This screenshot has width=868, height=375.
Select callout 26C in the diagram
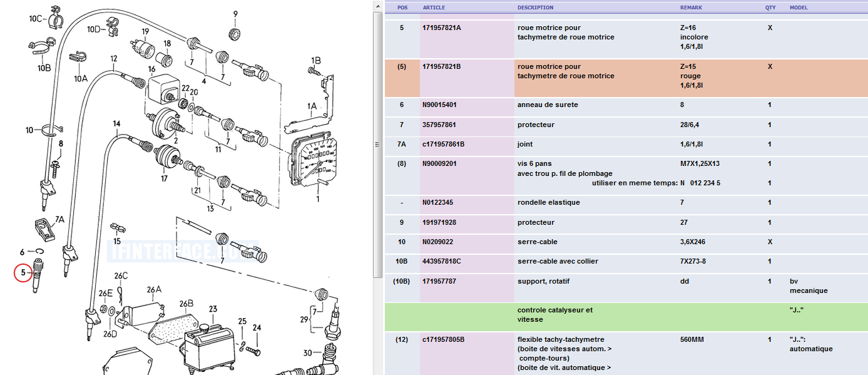121,276
